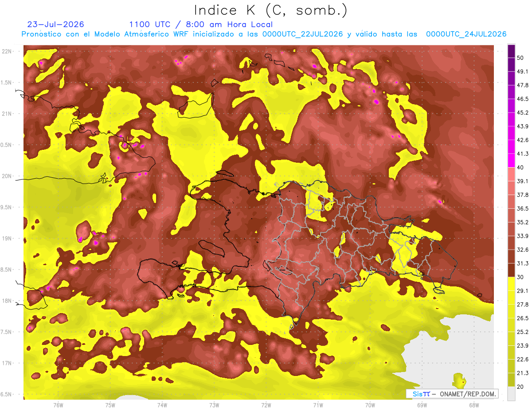Viewport: 532px width, 411px height.
Task: Click the legend value "30"
Action: (x=520, y=277)
